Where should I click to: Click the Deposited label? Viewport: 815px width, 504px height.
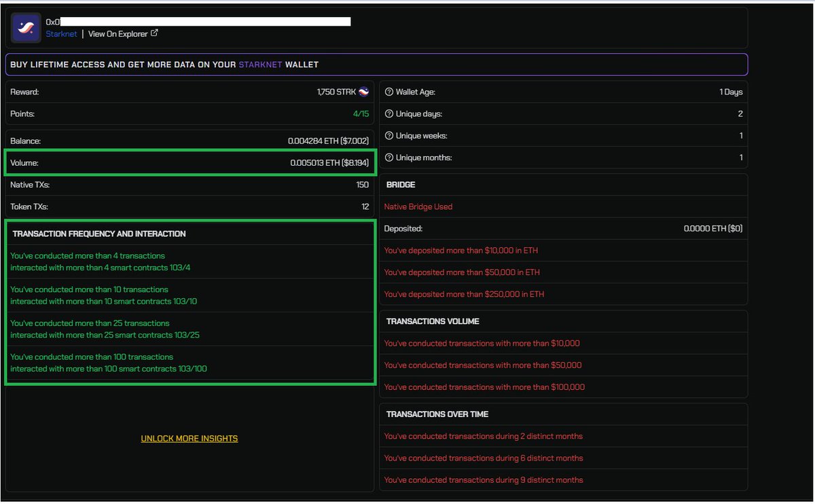click(403, 229)
